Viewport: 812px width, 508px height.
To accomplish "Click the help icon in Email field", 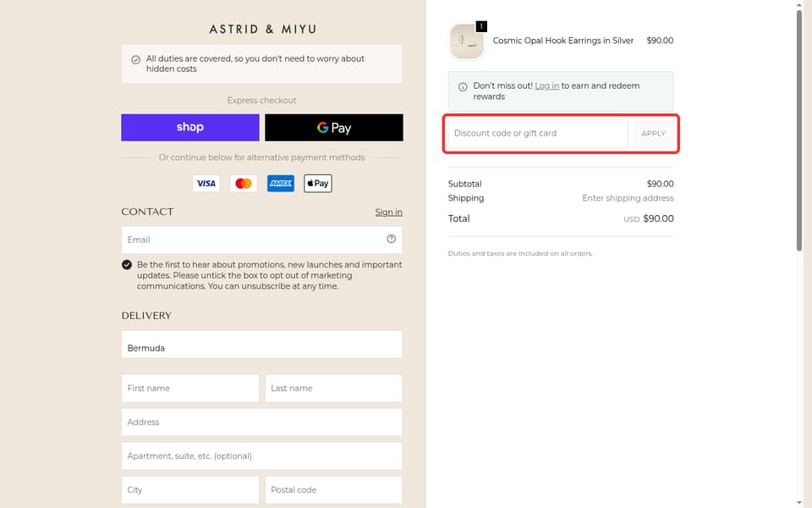I will 391,239.
